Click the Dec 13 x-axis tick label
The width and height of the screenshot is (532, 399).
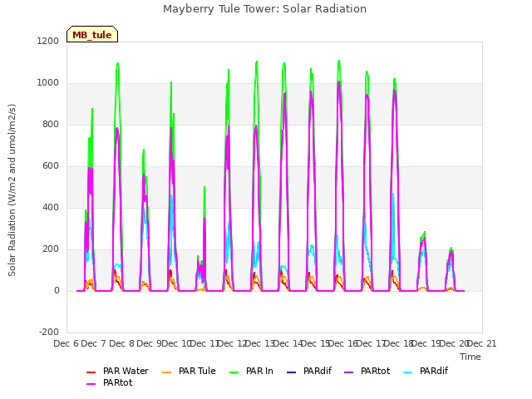260,343
